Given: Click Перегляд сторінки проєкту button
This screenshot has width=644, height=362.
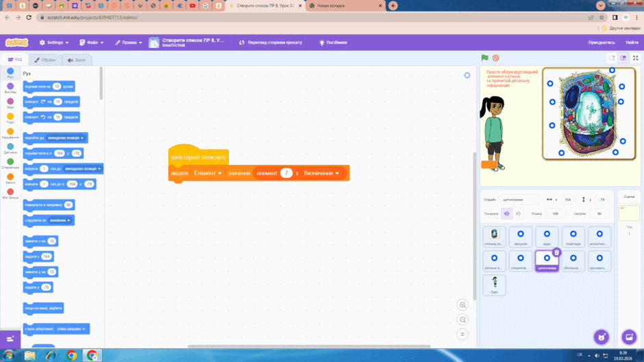Looking at the screenshot, I should (271, 42).
